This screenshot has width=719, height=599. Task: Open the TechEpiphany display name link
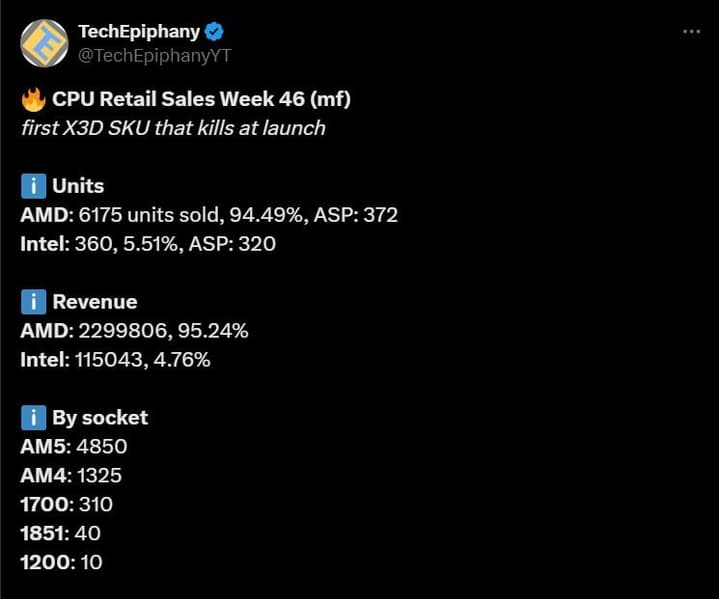point(139,32)
